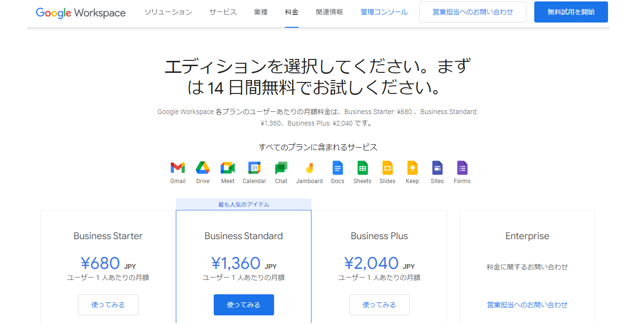Go to the 管理コンソール link
This screenshot has height=324, width=644.
coord(384,12)
